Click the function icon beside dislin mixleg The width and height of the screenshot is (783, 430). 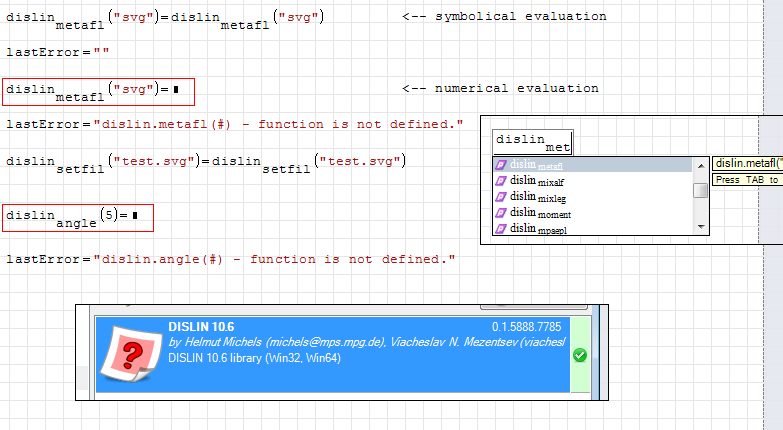click(x=501, y=197)
